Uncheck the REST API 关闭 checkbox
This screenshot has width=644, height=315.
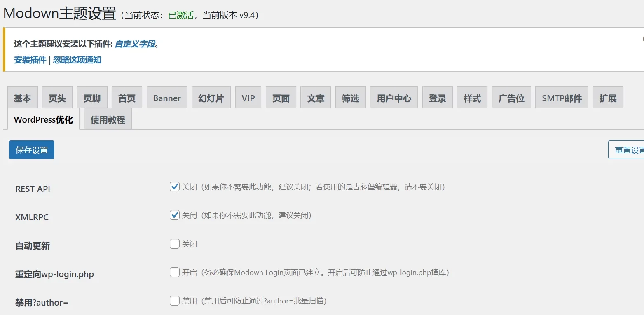tap(174, 186)
